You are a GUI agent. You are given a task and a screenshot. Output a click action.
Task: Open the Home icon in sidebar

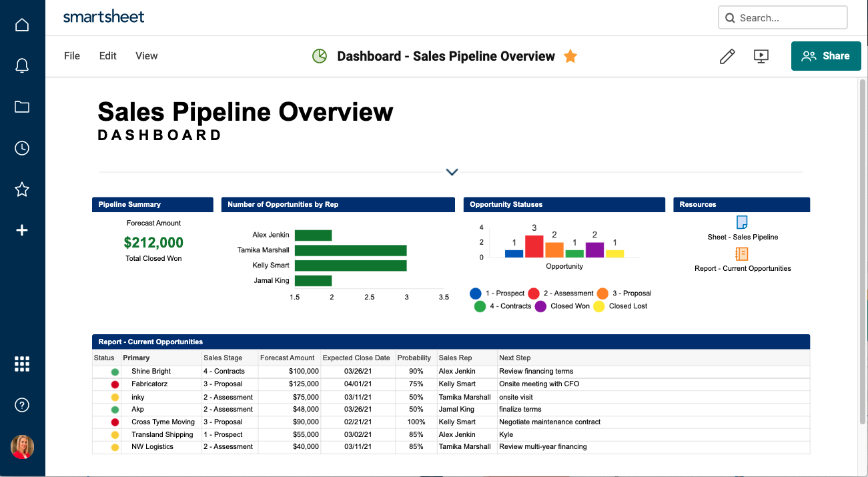(x=22, y=25)
